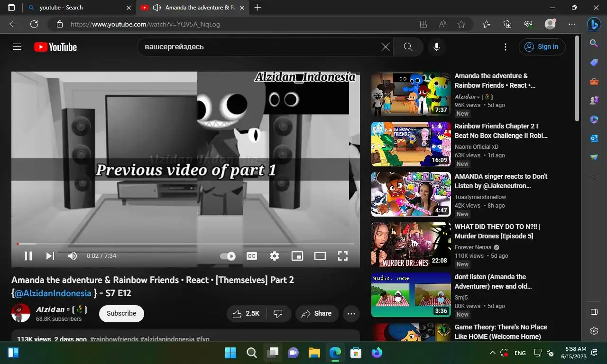Image resolution: width=607 pixels, height=364 pixels.
Task: Open the Bing chat sidebar button
Action: click(594, 24)
